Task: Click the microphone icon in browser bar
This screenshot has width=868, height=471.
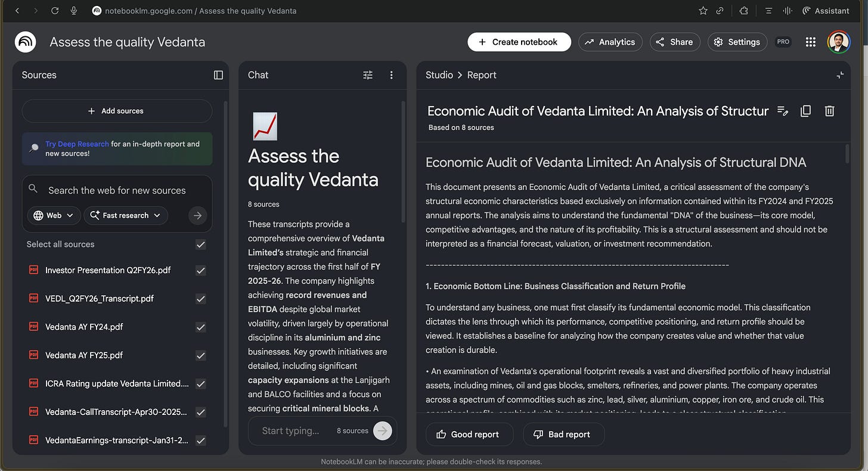Action: click(74, 11)
